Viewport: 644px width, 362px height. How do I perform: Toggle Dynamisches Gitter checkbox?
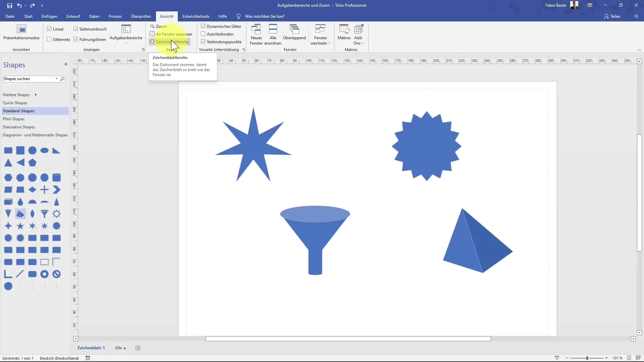(203, 26)
